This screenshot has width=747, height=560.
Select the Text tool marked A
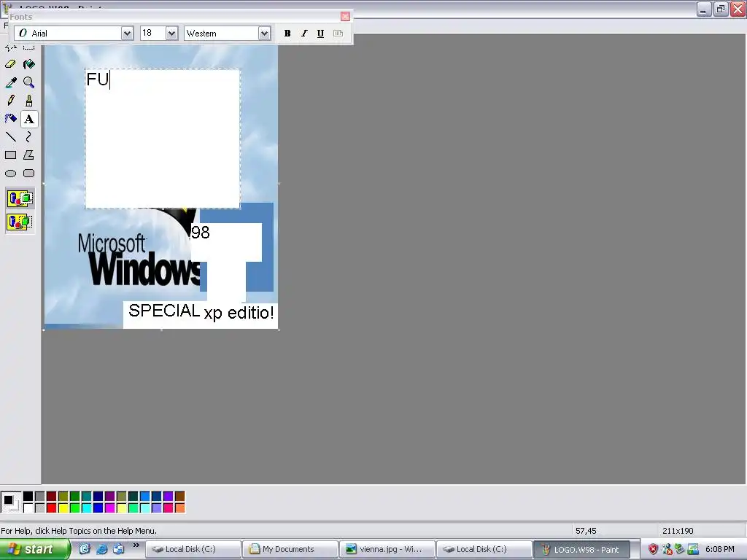[x=29, y=119]
